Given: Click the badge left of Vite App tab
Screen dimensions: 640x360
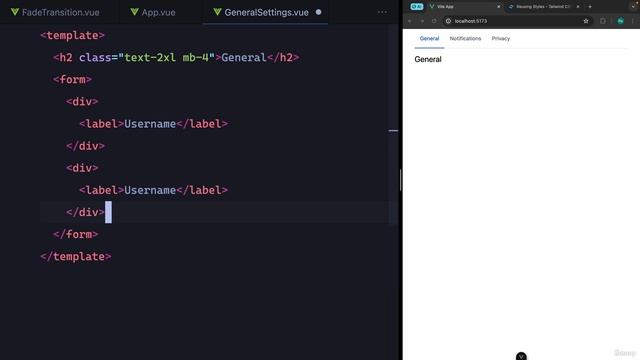Looking at the screenshot, I should [417, 7].
